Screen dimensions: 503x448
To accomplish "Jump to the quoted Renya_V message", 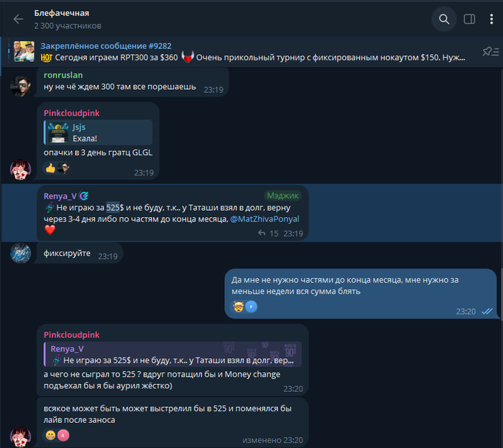I will [172, 355].
